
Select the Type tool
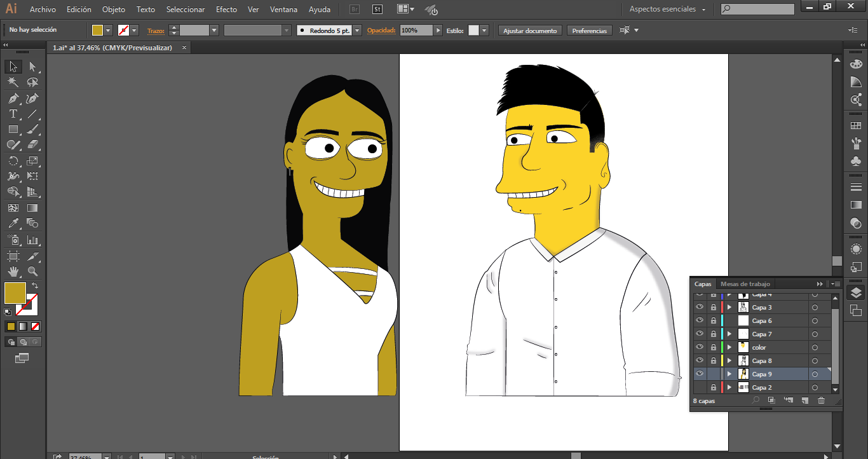point(13,114)
